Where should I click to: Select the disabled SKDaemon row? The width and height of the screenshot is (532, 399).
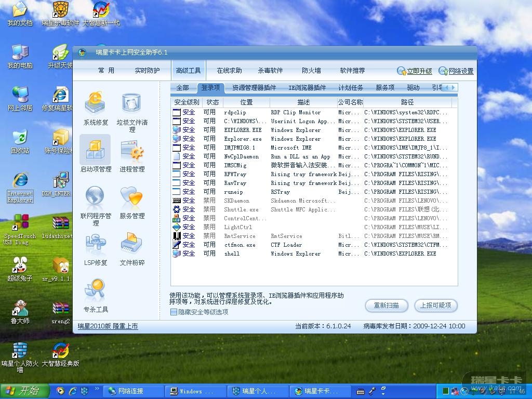tap(314, 201)
